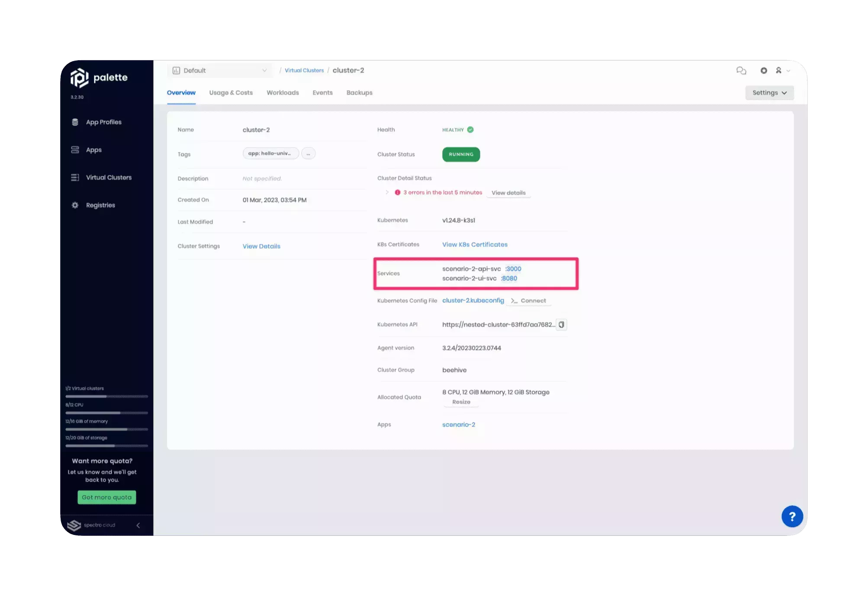Open notifications via the star icon
The image size is (868, 596).
(x=763, y=70)
